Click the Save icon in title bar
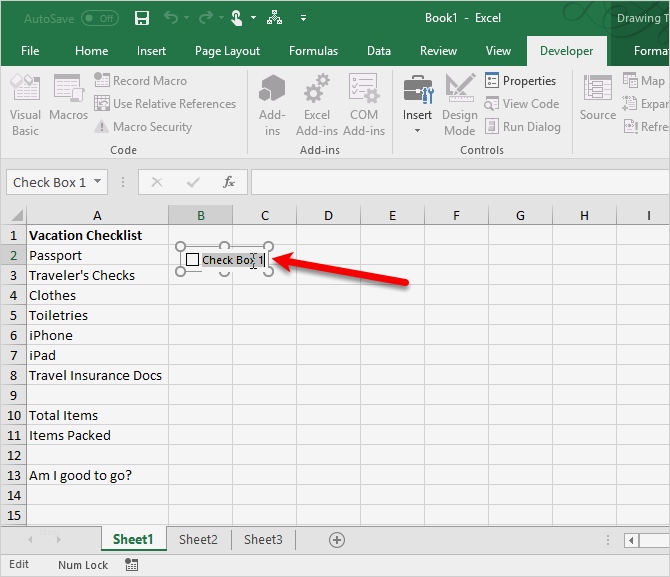 pos(141,18)
